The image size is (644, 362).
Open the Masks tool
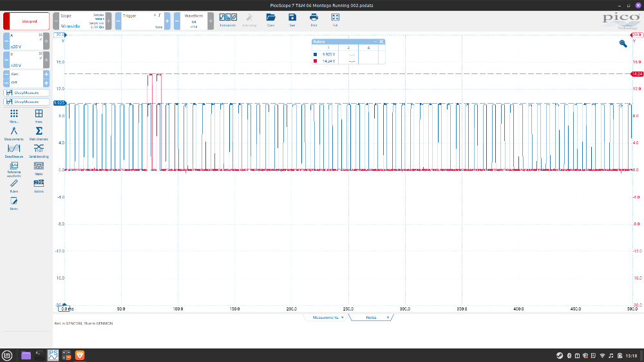tap(39, 169)
